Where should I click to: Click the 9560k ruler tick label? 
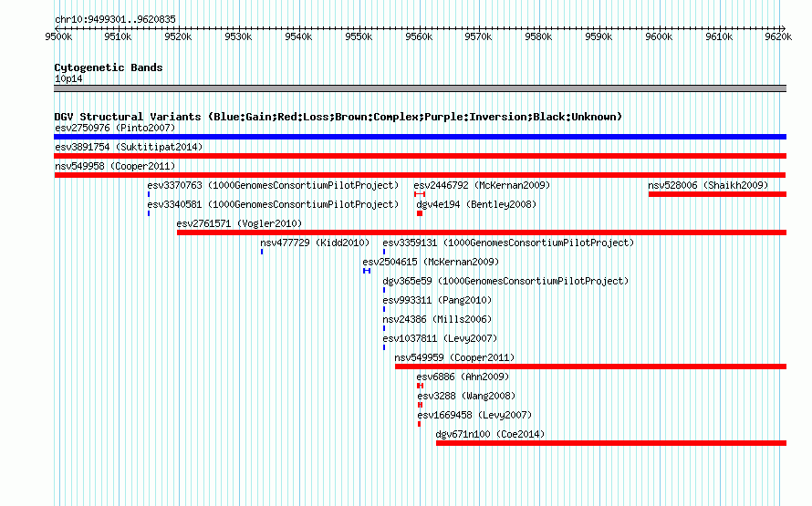419,36
